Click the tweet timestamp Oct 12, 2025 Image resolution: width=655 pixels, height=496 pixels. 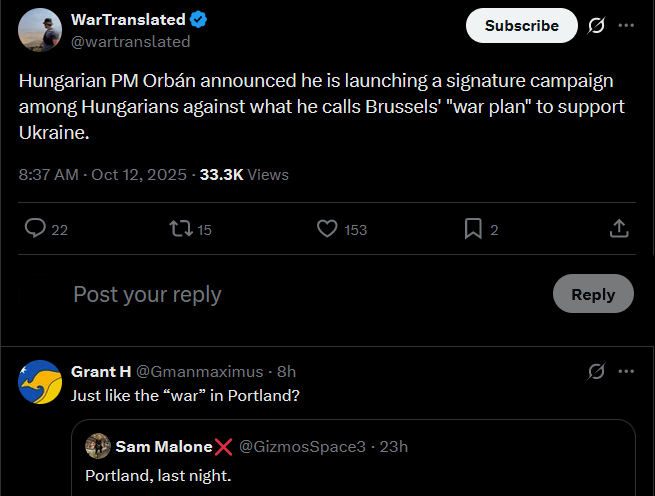point(138,174)
